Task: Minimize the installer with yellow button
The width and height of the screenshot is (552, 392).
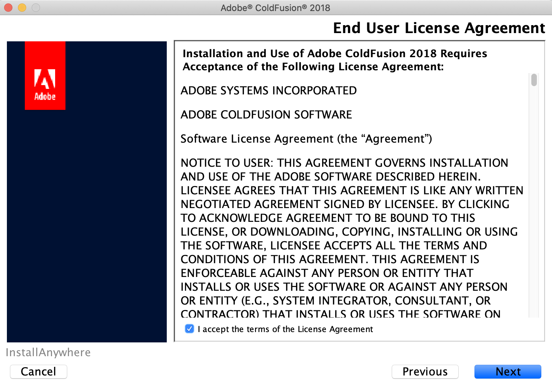Action: (22, 7)
